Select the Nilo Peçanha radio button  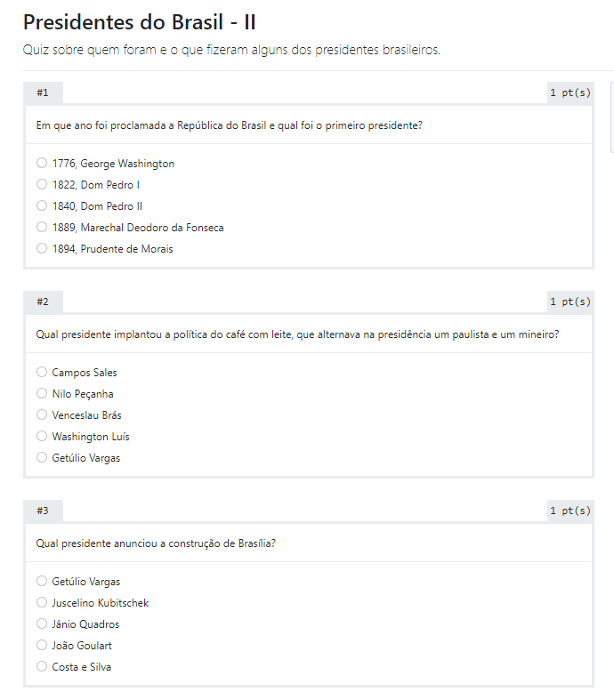pos(42,393)
